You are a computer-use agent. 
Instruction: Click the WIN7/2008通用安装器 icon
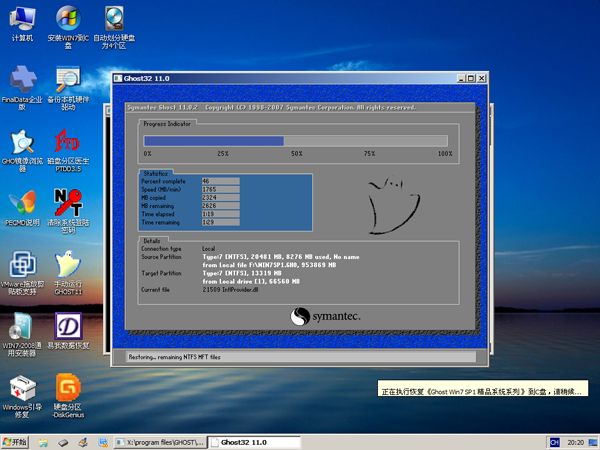[22, 334]
